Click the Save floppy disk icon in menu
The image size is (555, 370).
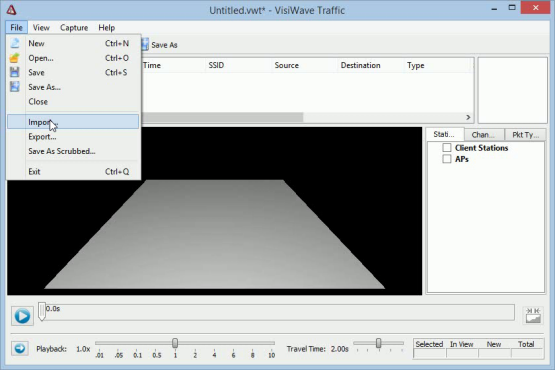(x=15, y=72)
